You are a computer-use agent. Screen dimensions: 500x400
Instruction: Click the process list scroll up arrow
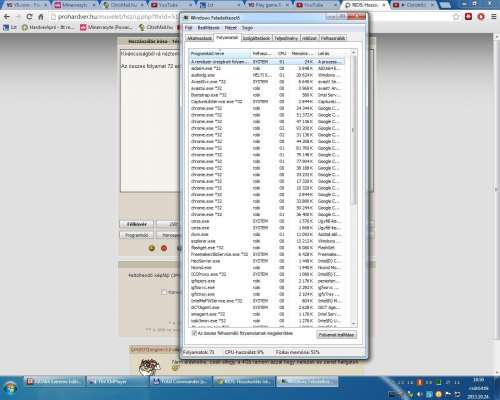point(353,53)
